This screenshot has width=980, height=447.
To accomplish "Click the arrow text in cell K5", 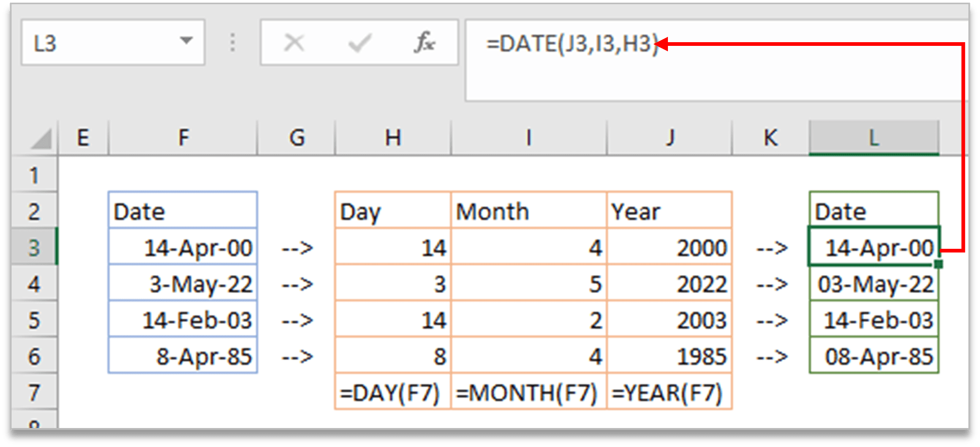I will coord(772,320).
